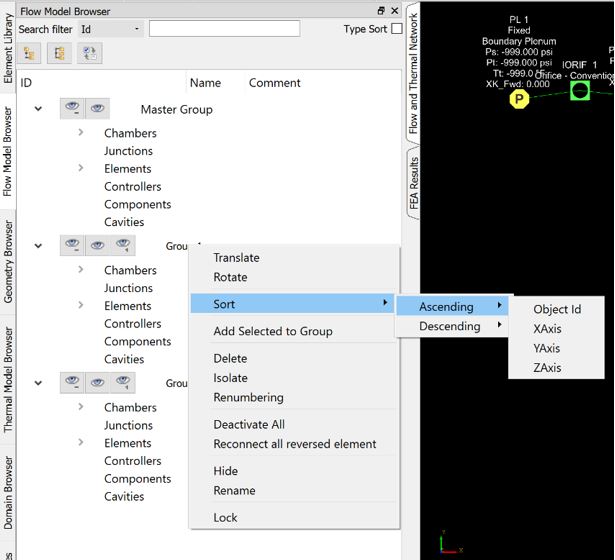The image size is (615, 560).
Task: Choose Object Id in the Ascending submenu
Action: 557,310
